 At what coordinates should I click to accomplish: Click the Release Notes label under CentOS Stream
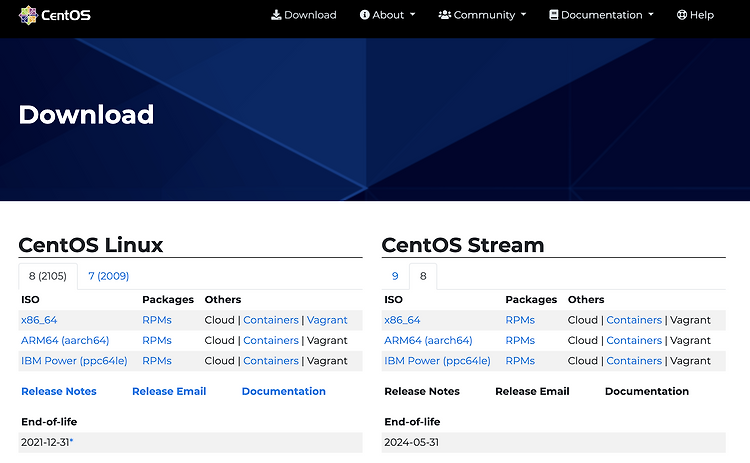pos(422,391)
